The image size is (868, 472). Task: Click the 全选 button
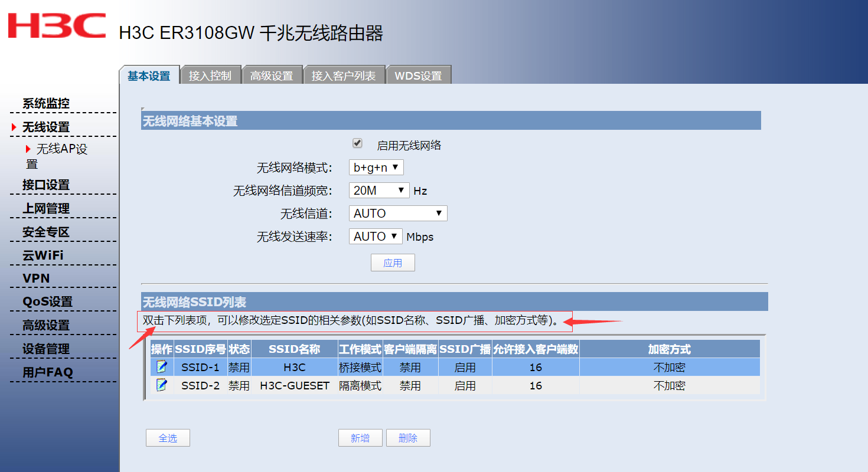[x=168, y=438]
